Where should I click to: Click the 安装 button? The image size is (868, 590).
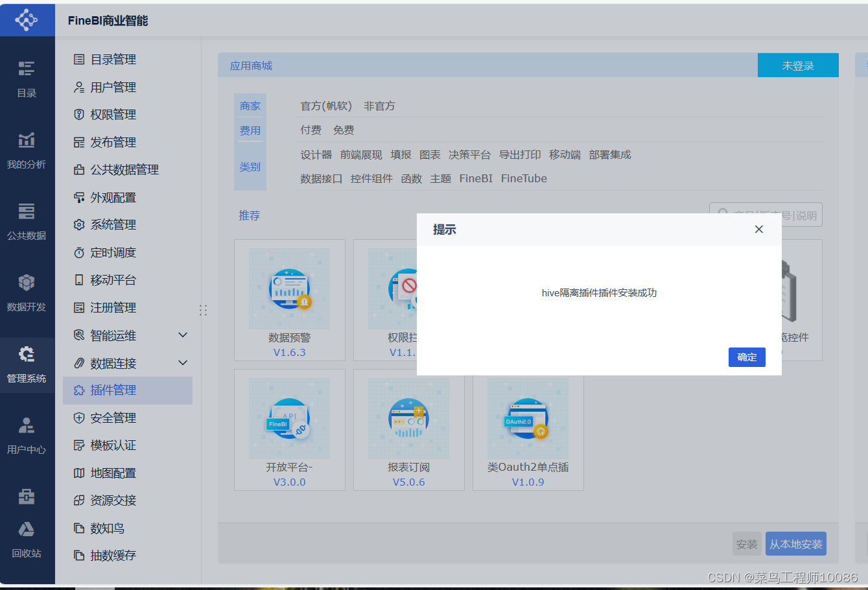[x=747, y=544]
